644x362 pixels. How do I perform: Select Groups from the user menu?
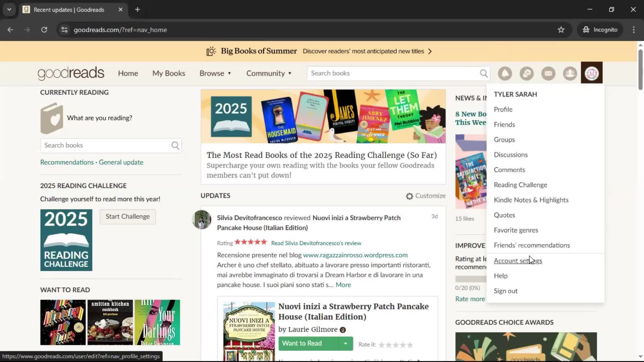[x=504, y=139]
